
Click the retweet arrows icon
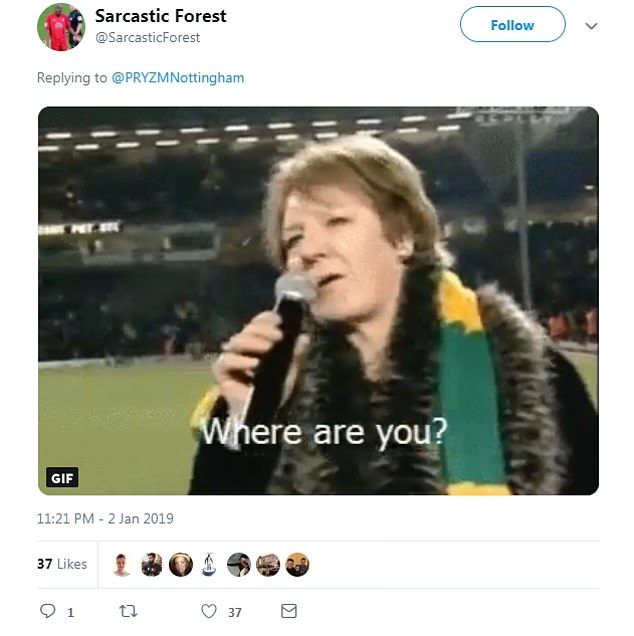(128, 610)
